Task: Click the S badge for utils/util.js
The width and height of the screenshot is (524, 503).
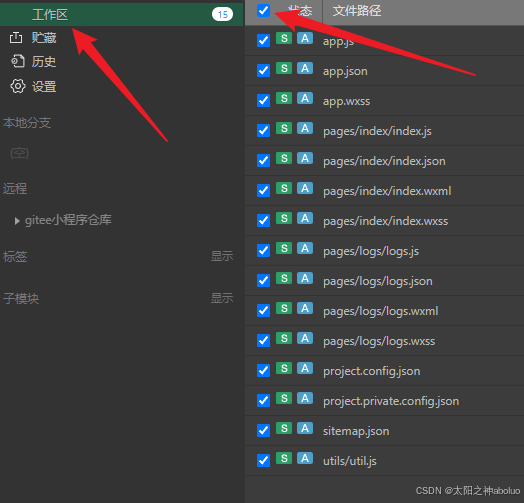Action: [284, 458]
